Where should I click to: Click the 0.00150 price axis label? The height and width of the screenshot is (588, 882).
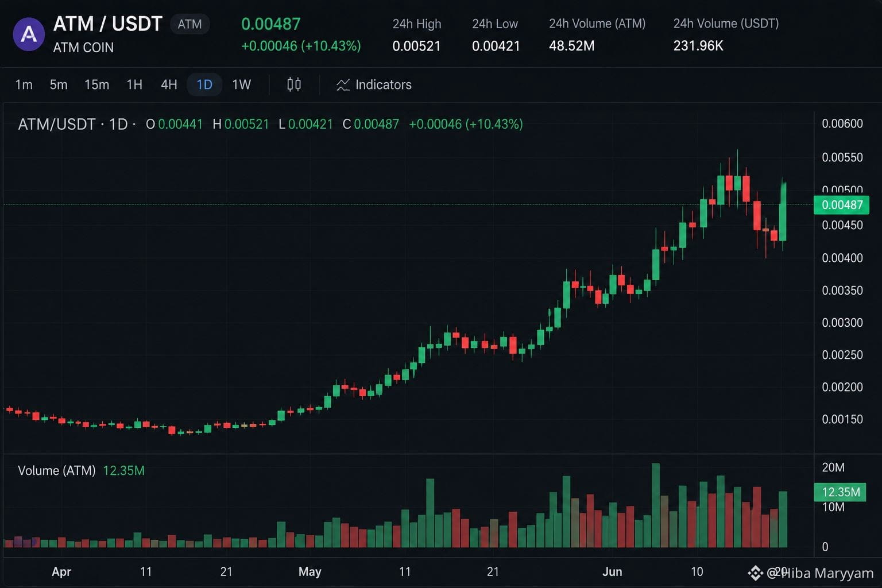coord(842,419)
